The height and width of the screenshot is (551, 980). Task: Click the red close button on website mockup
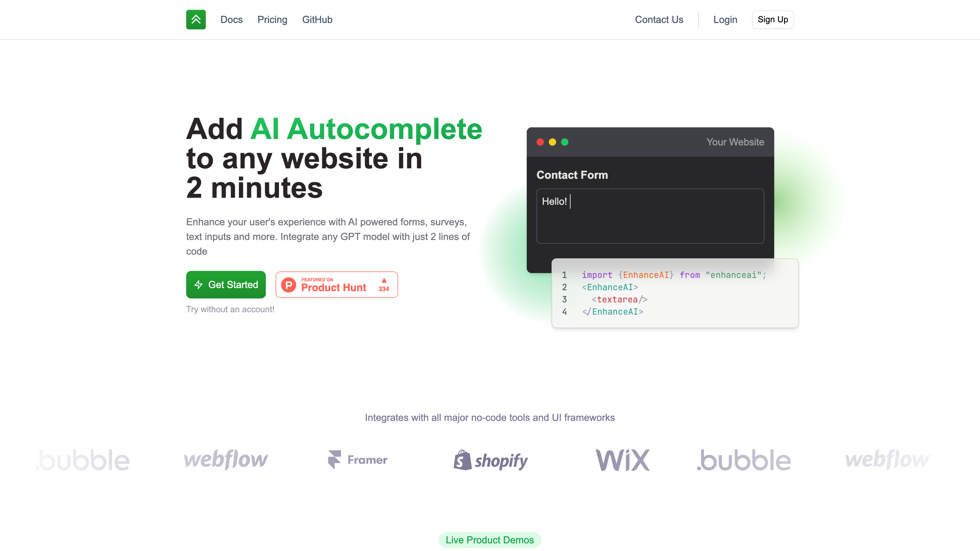pos(540,142)
